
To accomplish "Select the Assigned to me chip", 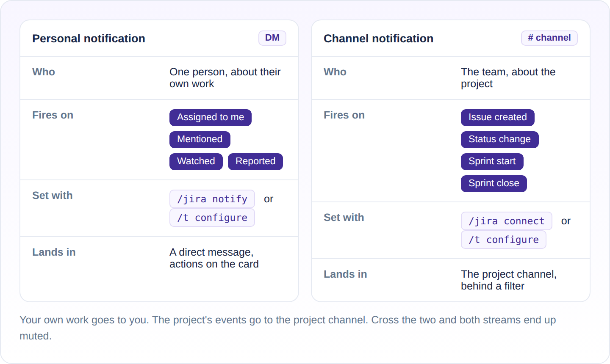I will click(x=211, y=118).
